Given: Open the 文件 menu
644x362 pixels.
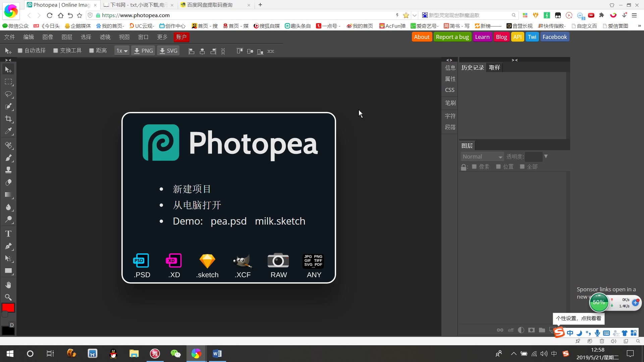Looking at the screenshot, I should coord(9,37).
